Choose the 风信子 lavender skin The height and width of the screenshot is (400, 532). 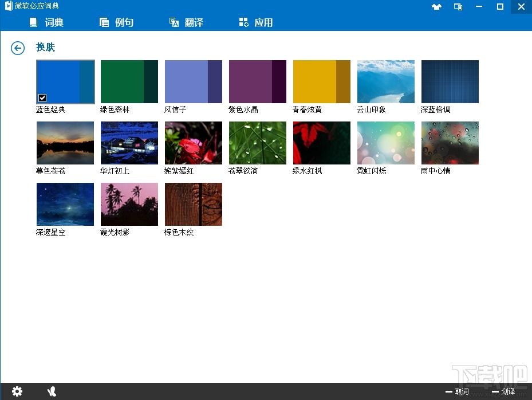tap(194, 82)
